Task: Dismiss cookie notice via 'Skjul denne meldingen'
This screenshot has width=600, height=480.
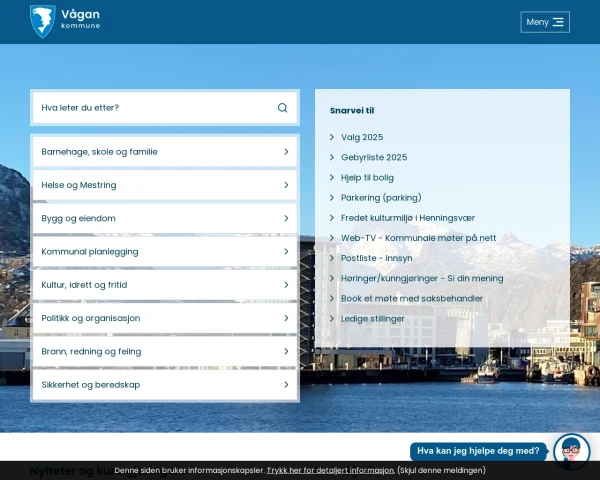Action: [x=441, y=470]
